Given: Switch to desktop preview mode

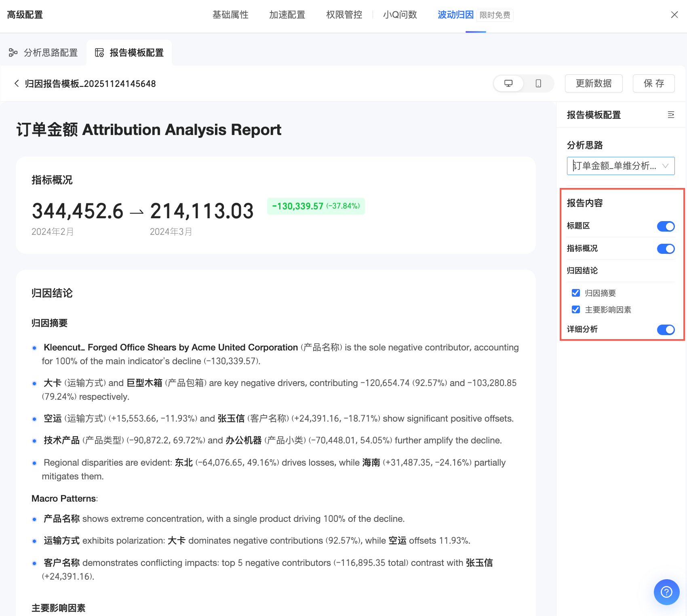Looking at the screenshot, I should click(508, 84).
